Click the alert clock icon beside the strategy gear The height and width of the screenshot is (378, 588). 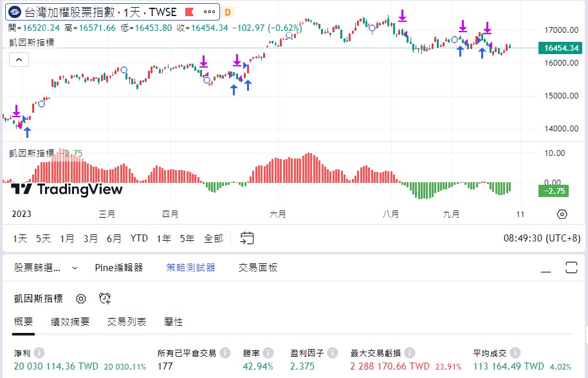[x=104, y=298]
